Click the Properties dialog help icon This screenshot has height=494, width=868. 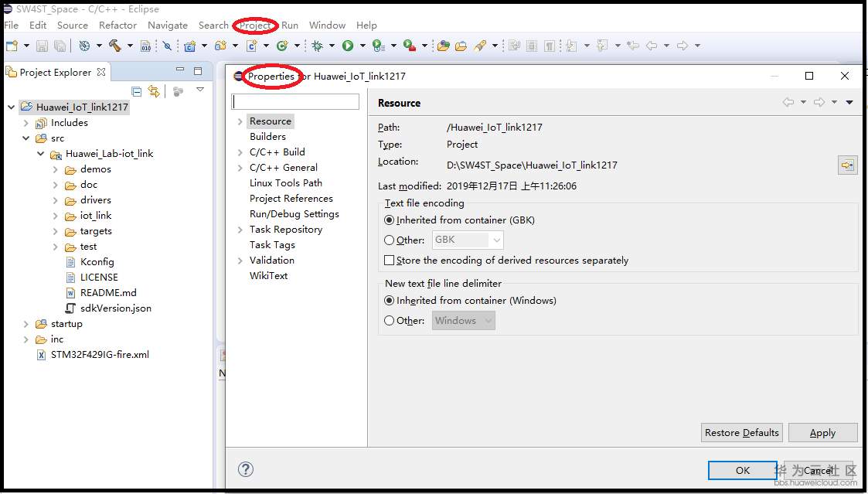[246, 469]
